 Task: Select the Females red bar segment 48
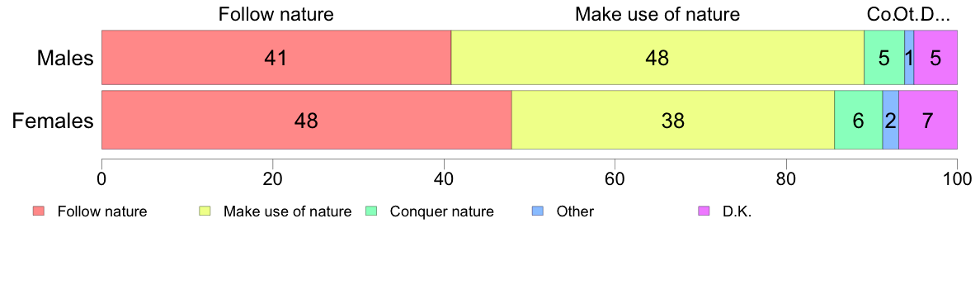click(307, 120)
